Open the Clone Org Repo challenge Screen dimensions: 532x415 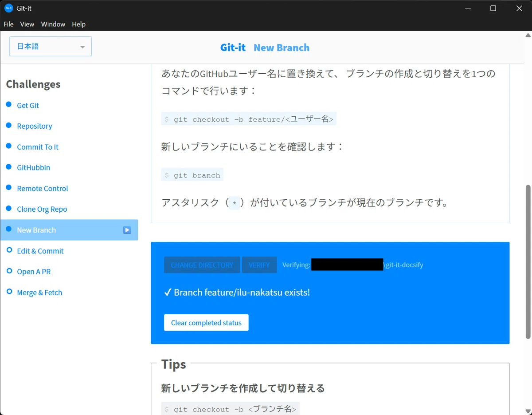[x=42, y=209]
